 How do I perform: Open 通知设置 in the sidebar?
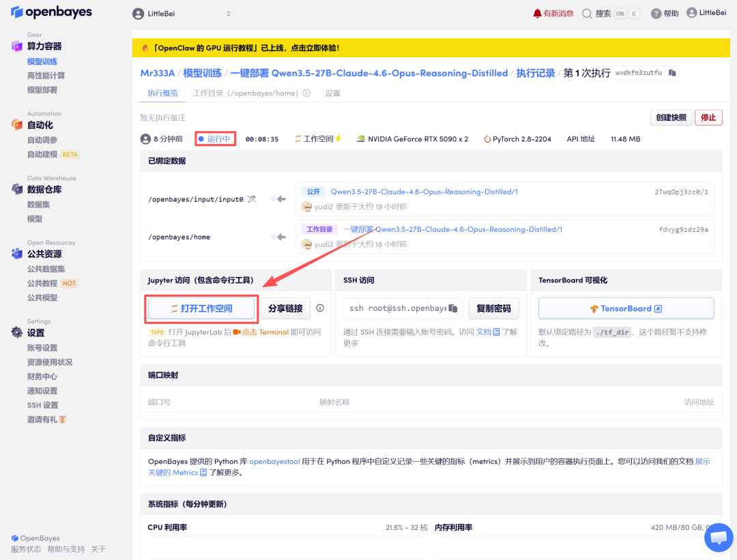pos(42,391)
